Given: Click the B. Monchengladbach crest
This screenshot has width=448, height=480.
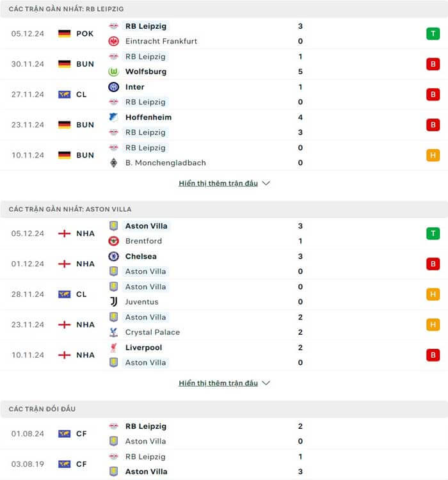Looking at the screenshot, I should [x=113, y=163].
